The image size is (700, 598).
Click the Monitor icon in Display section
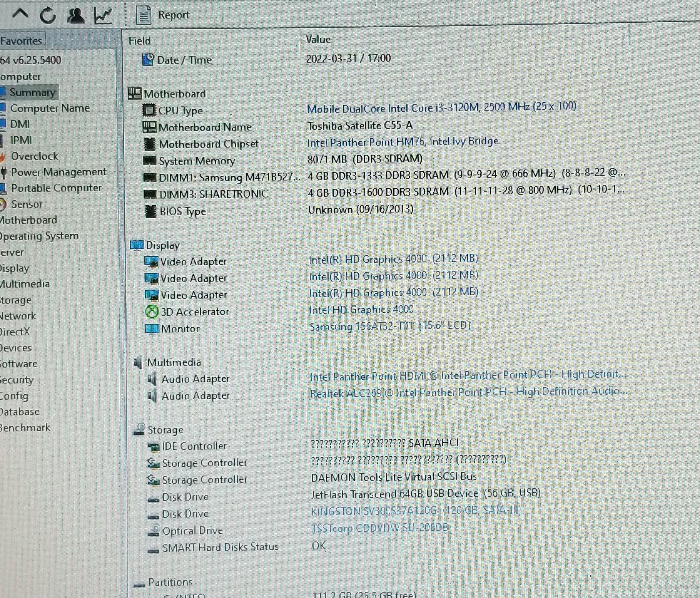tap(152, 329)
